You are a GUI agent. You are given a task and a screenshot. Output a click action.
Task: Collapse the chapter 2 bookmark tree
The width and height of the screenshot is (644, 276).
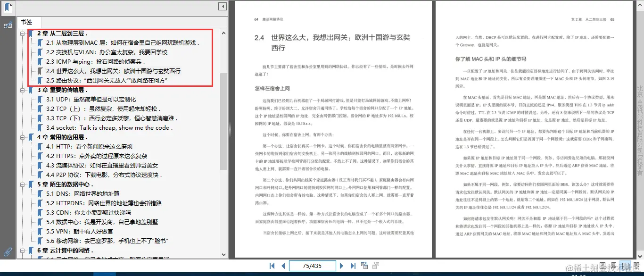(22, 33)
